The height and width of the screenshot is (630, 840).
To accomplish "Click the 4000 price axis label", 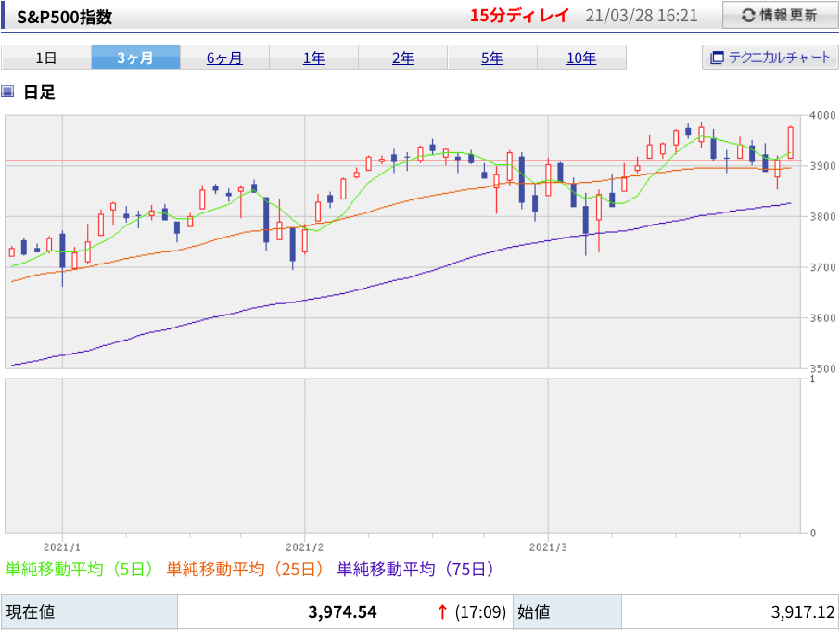I will pos(821,115).
